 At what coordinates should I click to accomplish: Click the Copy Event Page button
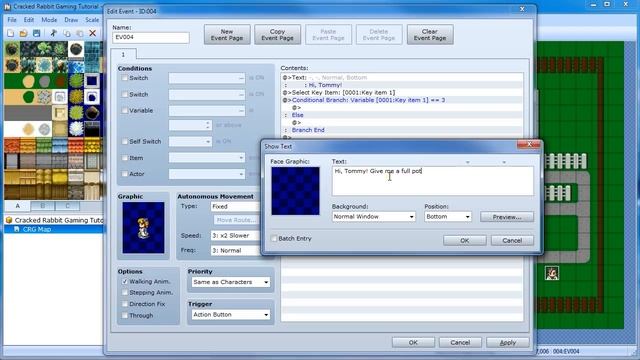click(x=278, y=34)
